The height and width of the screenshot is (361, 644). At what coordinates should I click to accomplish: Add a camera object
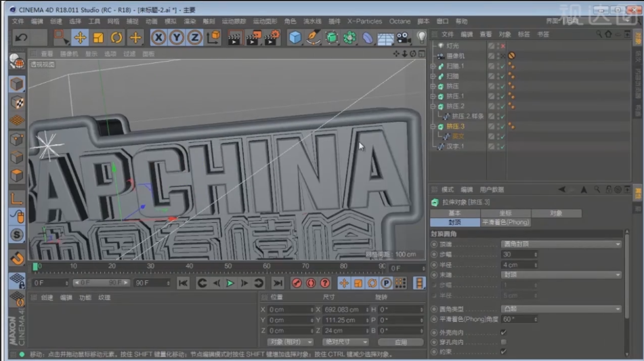point(404,38)
